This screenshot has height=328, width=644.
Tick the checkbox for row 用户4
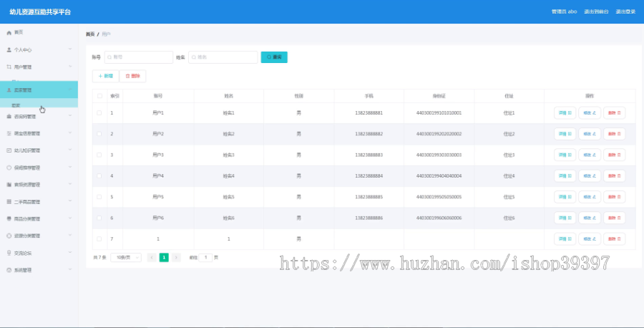click(99, 176)
